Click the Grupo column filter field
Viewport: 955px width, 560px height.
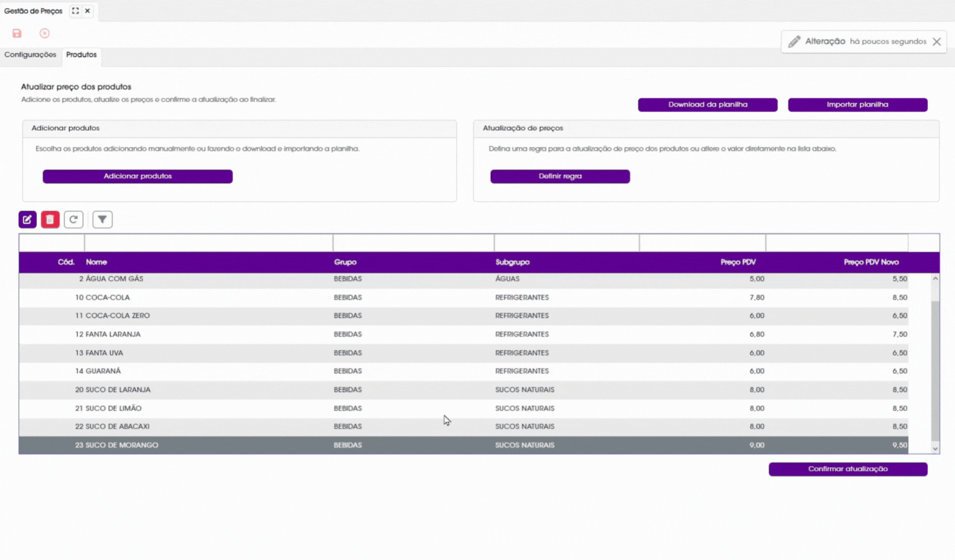[413, 243]
